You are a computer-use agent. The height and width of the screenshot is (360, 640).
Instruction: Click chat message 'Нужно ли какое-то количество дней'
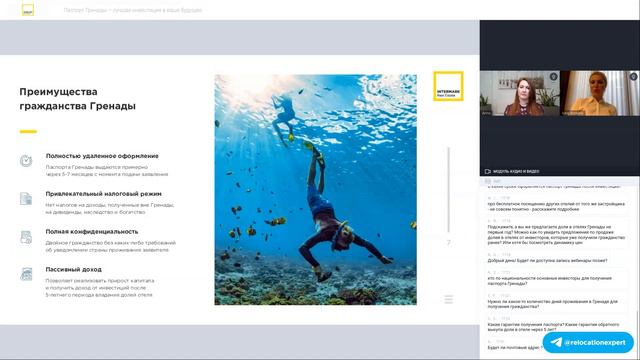(553, 304)
